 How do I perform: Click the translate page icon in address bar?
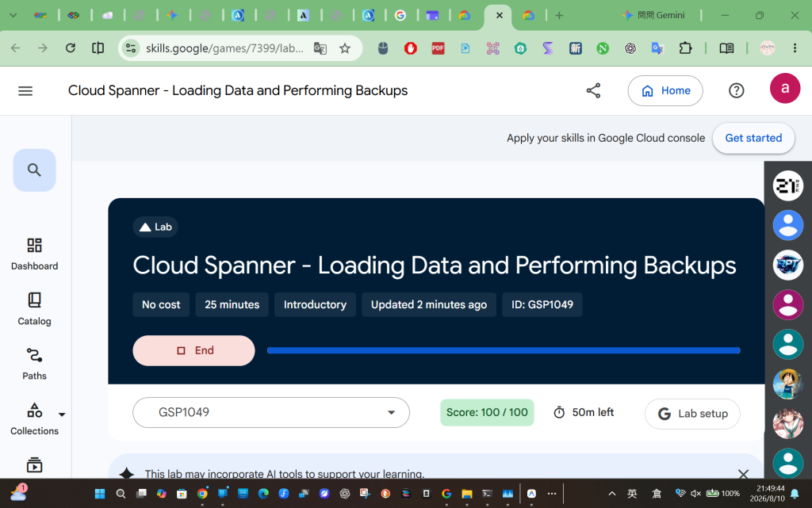pyautogui.click(x=320, y=48)
